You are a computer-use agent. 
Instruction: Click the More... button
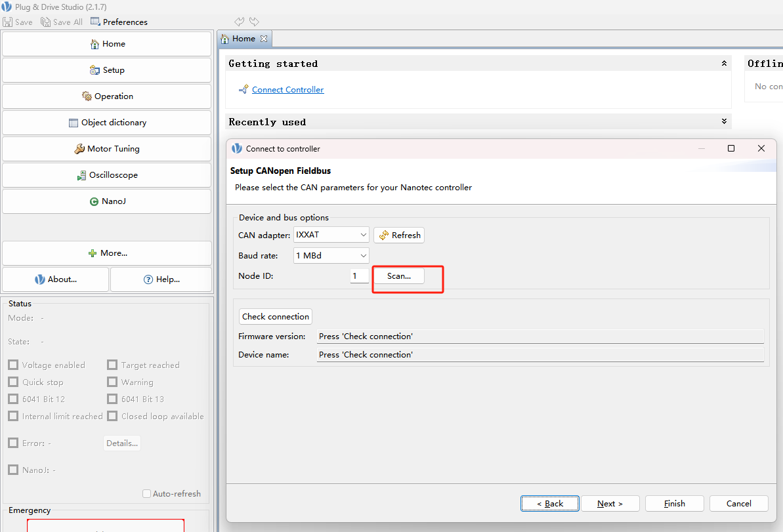106,253
